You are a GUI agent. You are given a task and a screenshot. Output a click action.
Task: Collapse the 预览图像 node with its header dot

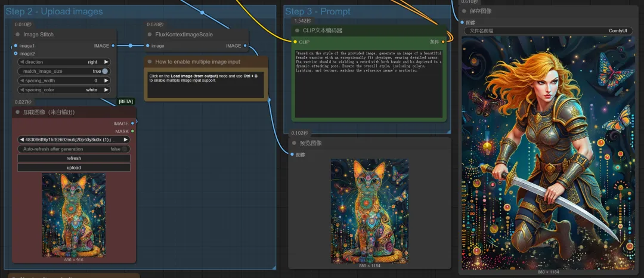295,143
